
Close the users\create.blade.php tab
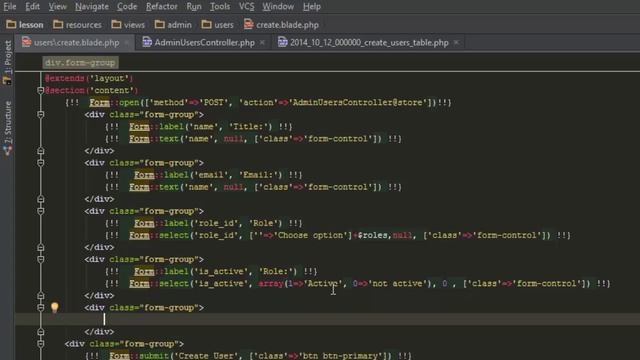point(127,42)
